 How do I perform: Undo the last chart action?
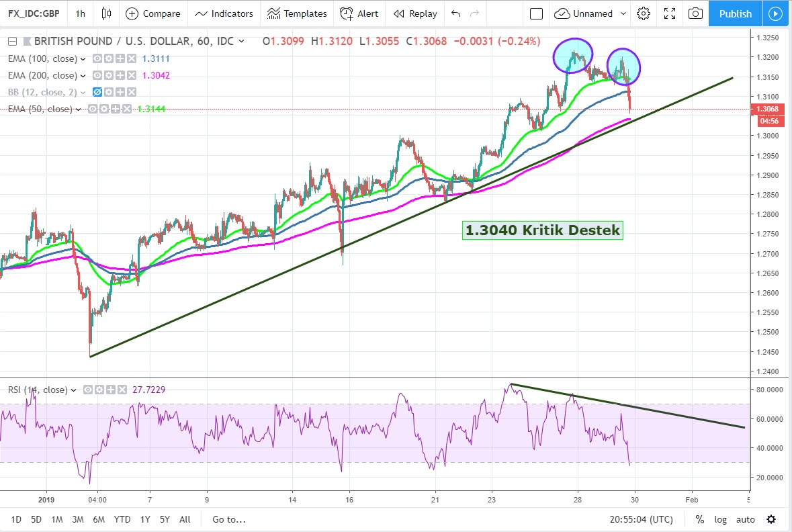(456, 13)
